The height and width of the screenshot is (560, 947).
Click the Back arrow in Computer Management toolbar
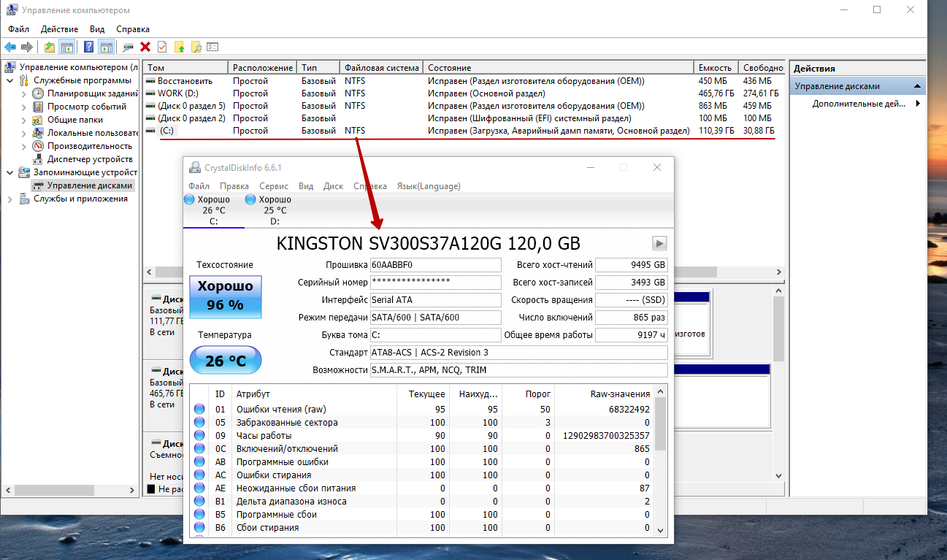coord(10,47)
